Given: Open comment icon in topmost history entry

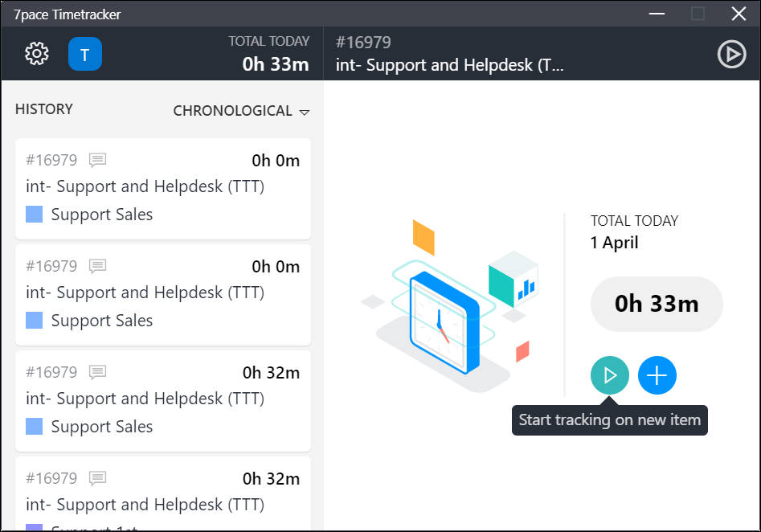Looking at the screenshot, I should [x=97, y=160].
